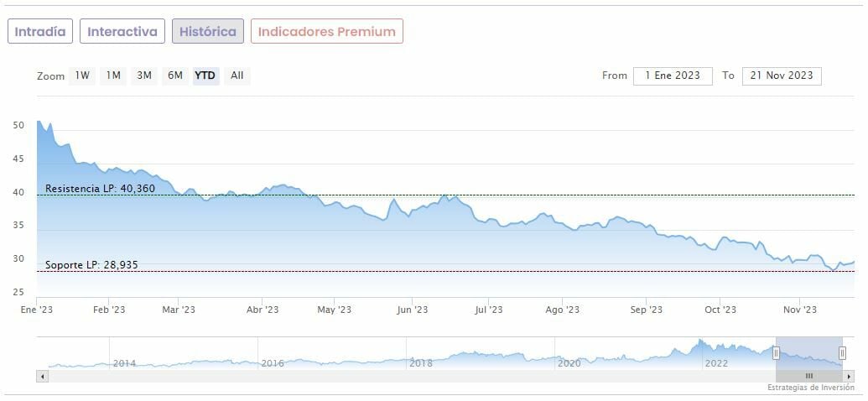Click the Resistencia LP 40,360 label
Screen dimensions: 868x401
tap(100, 189)
